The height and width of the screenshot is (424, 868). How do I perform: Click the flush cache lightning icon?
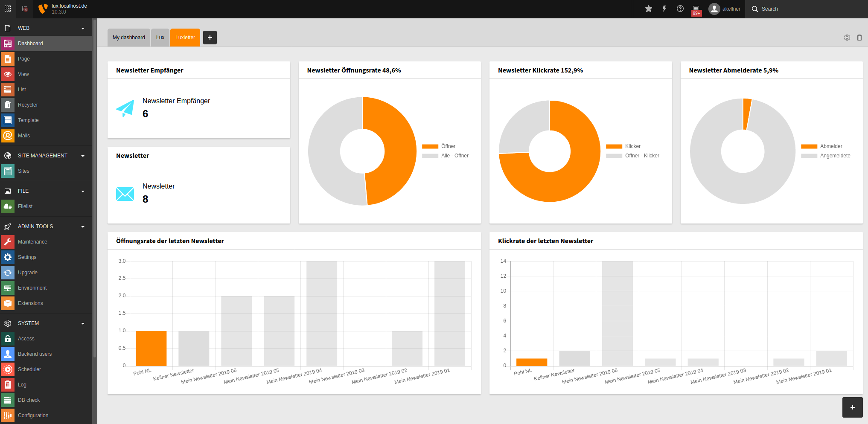point(664,9)
